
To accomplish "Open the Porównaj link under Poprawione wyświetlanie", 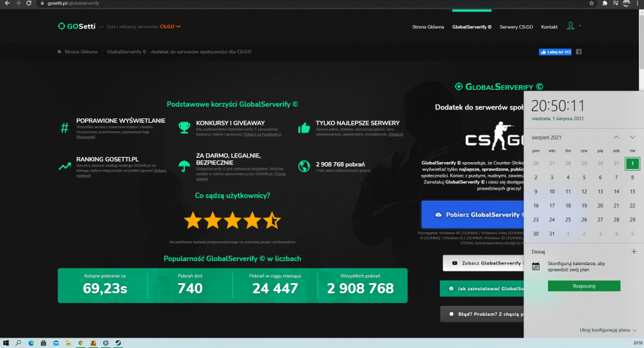I will (x=86, y=137).
